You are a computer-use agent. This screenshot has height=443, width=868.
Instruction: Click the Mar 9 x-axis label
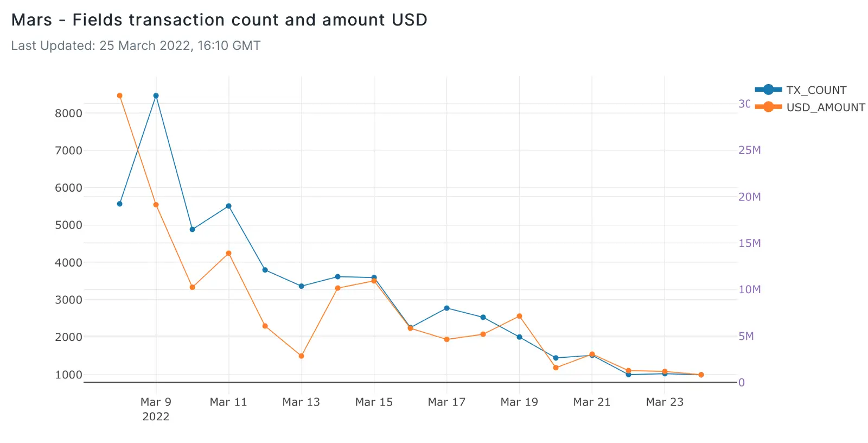[156, 402]
